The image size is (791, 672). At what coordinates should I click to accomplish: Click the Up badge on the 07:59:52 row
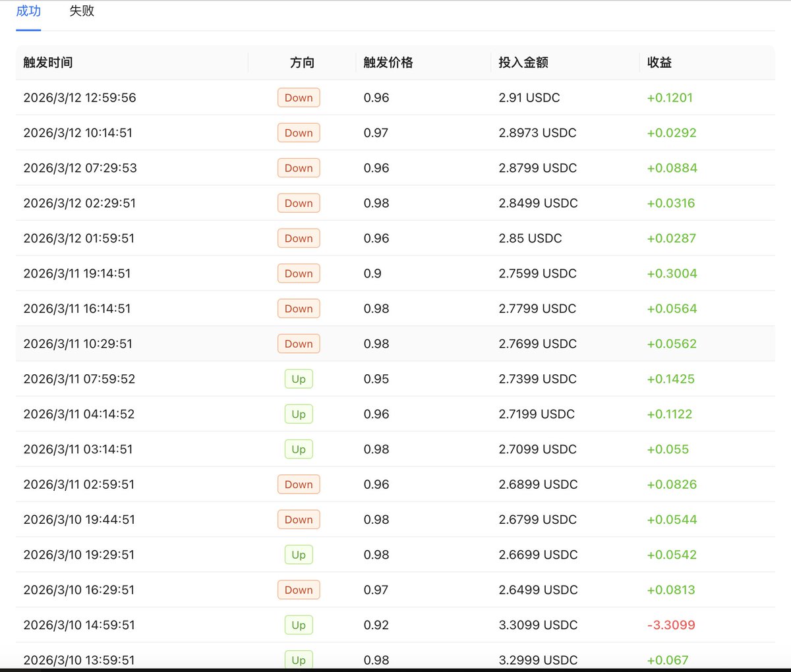tap(298, 379)
